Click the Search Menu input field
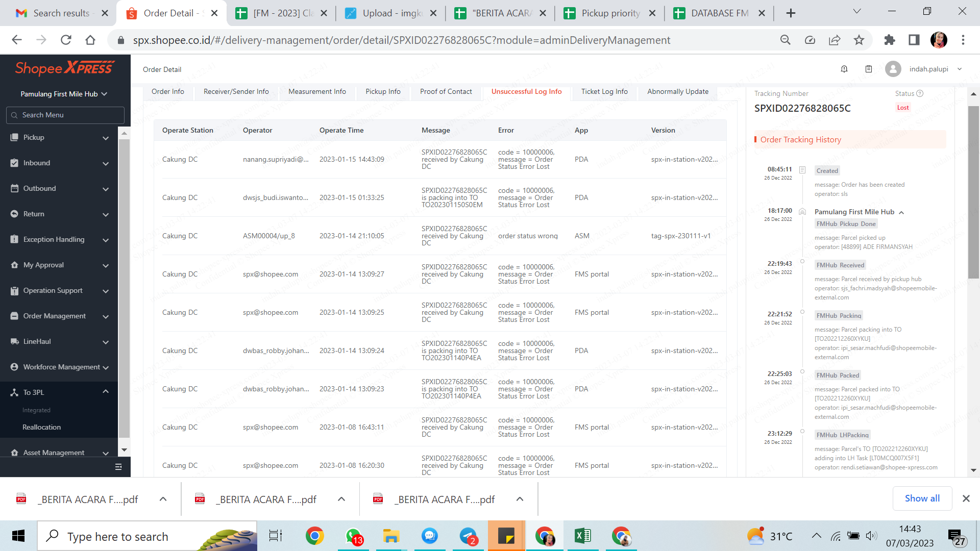This screenshot has height=551, width=980. pyautogui.click(x=65, y=115)
